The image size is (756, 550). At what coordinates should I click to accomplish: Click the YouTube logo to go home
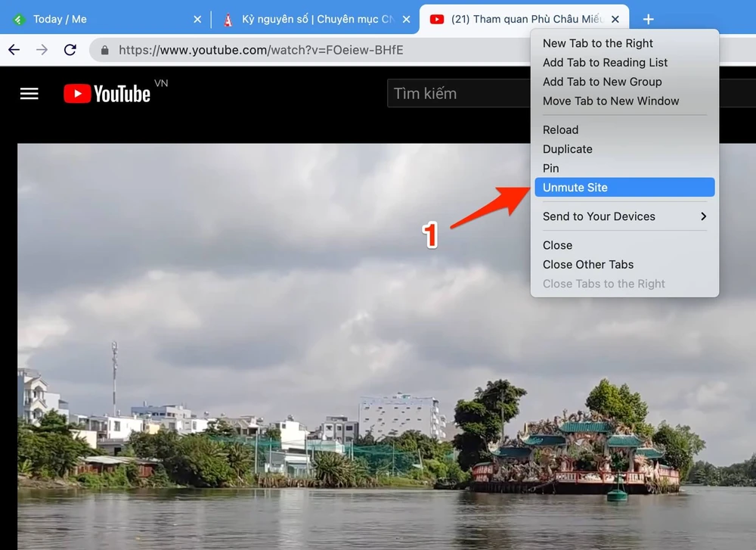coord(107,93)
